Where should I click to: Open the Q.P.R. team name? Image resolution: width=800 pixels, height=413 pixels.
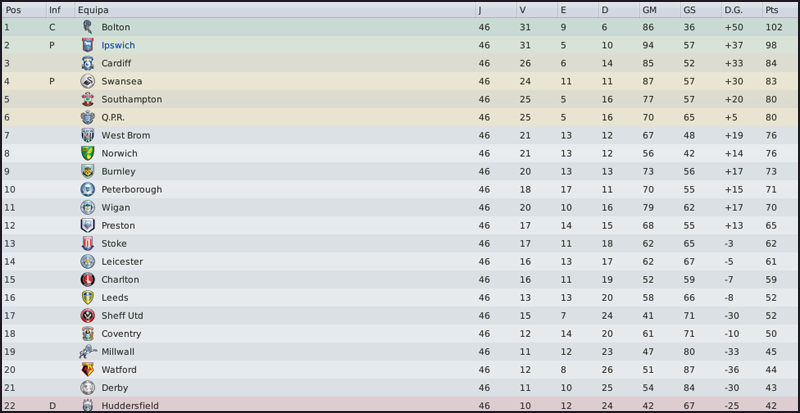click(115, 118)
